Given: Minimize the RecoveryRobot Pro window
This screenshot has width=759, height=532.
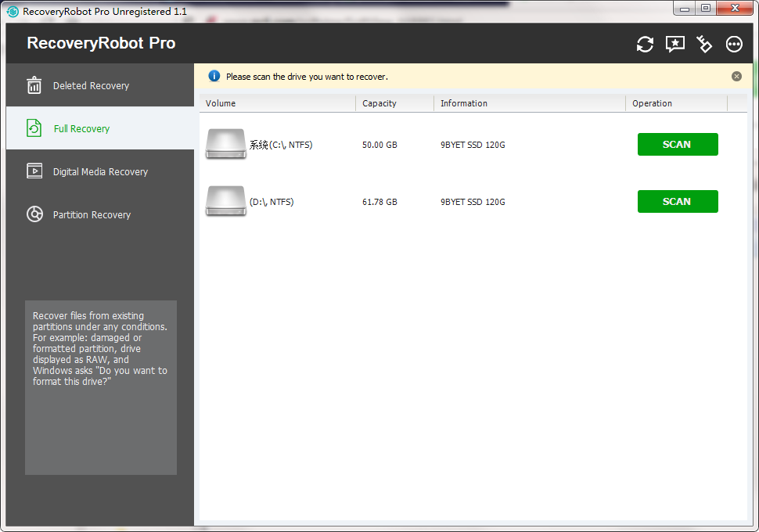Looking at the screenshot, I should [x=684, y=9].
